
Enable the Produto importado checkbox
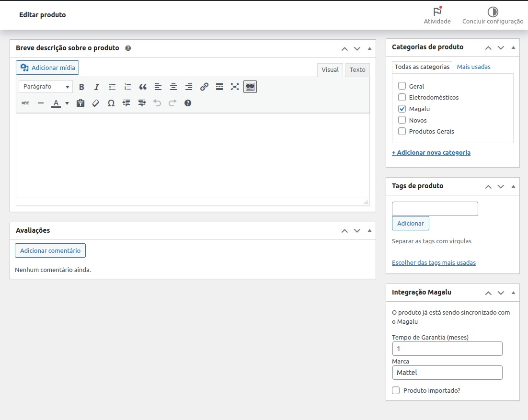pyautogui.click(x=396, y=390)
